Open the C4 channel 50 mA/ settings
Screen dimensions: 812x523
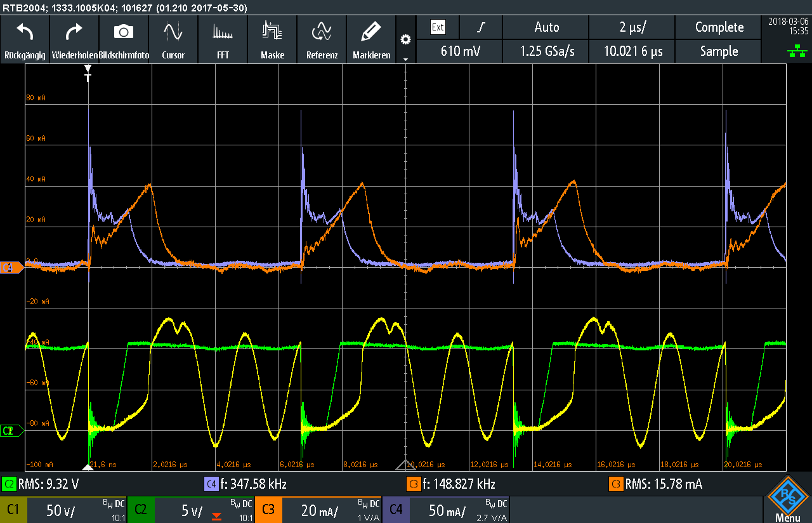(446, 510)
